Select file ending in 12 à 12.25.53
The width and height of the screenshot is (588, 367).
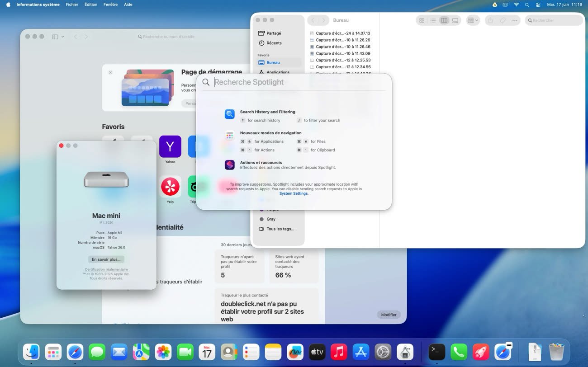(x=340, y=60)
